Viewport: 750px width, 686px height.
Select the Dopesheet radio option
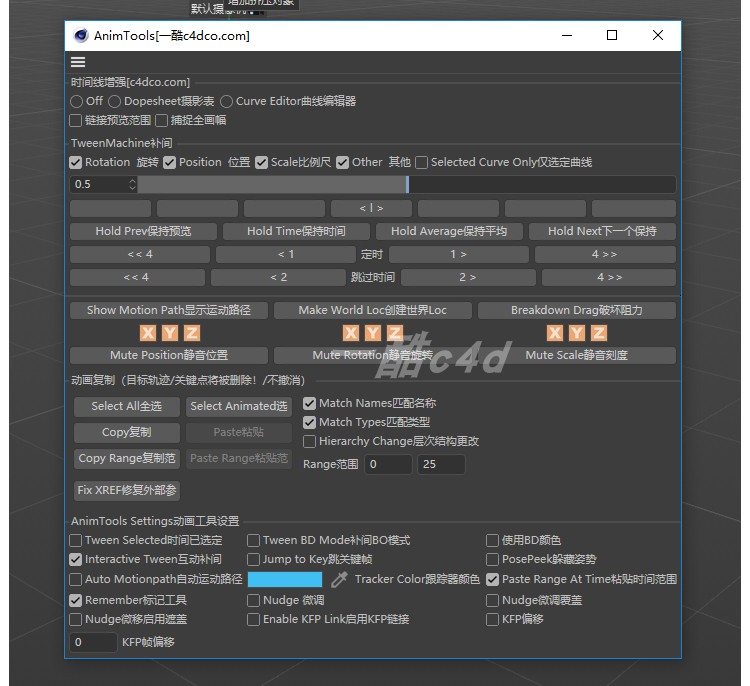(x=114, y=101)
